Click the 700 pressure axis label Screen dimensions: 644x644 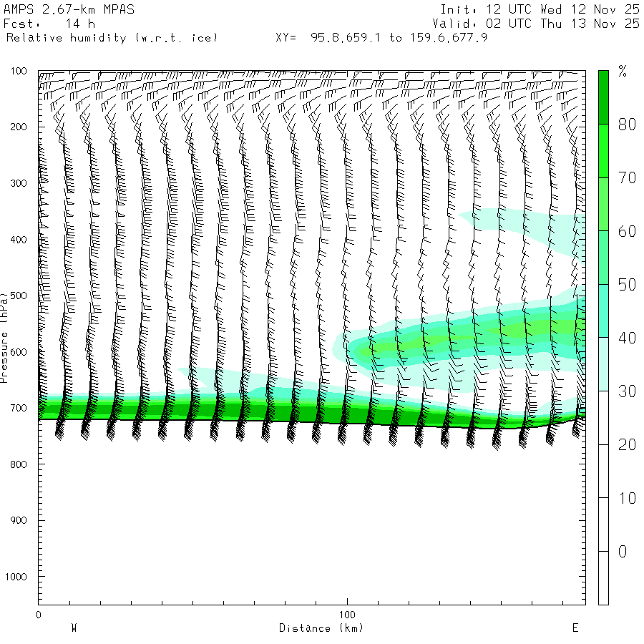19,408
